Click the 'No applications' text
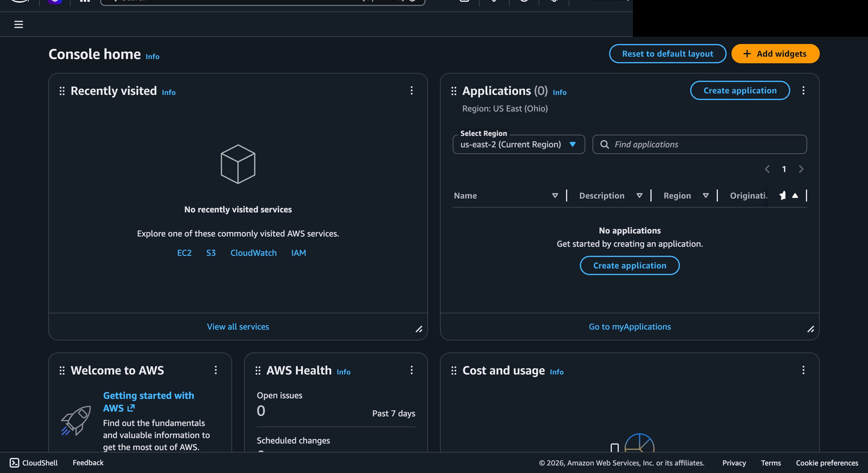 [x=630, y=231]
